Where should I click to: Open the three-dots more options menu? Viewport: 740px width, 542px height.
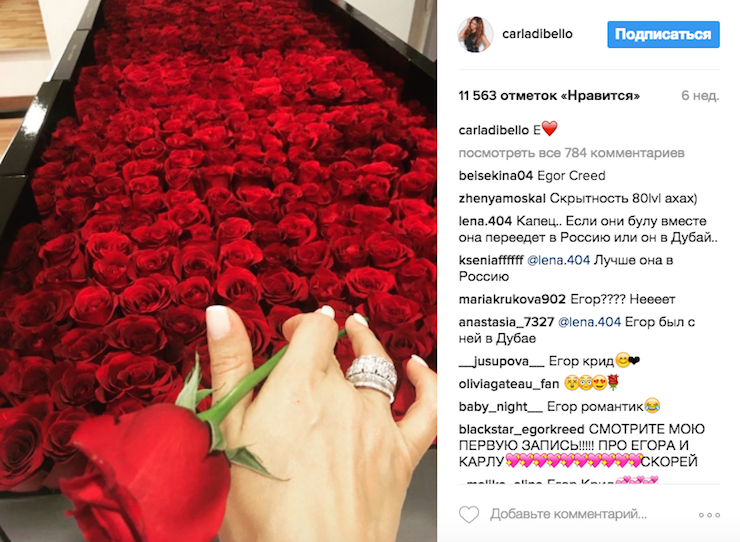[x=709, y=515]
